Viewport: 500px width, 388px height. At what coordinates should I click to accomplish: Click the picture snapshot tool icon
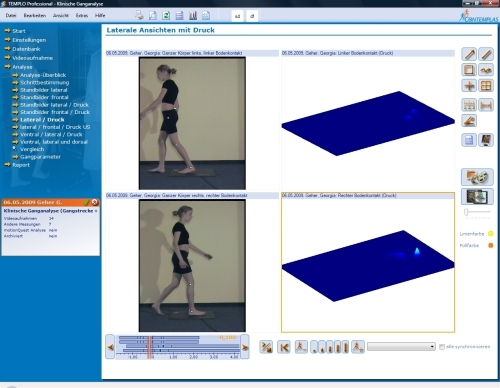pos(486,140)
